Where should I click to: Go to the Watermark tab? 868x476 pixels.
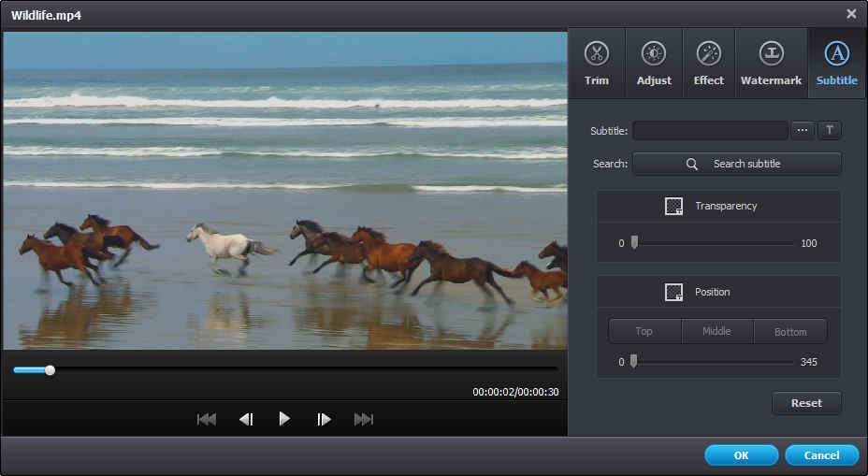771,64
